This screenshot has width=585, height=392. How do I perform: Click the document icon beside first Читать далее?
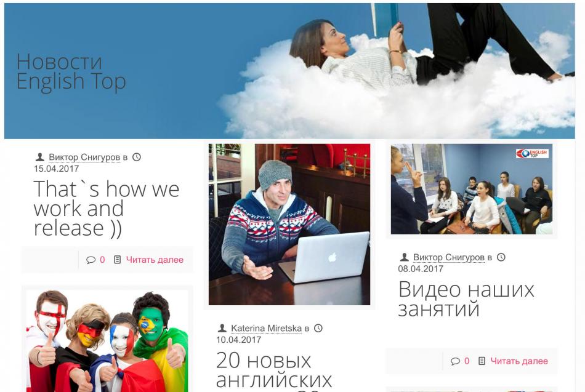117,260
